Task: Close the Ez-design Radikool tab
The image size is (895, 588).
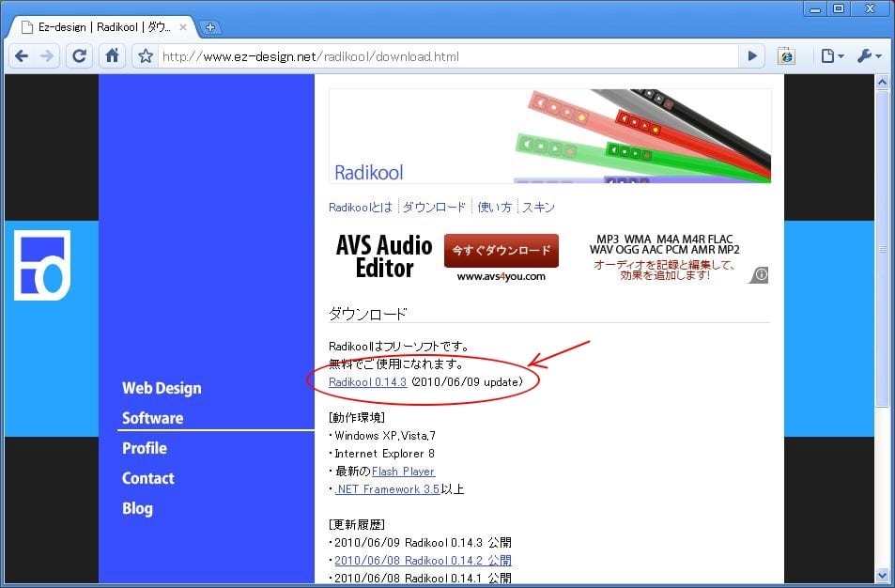Action: pyautogui.click(x=183, y=27)
